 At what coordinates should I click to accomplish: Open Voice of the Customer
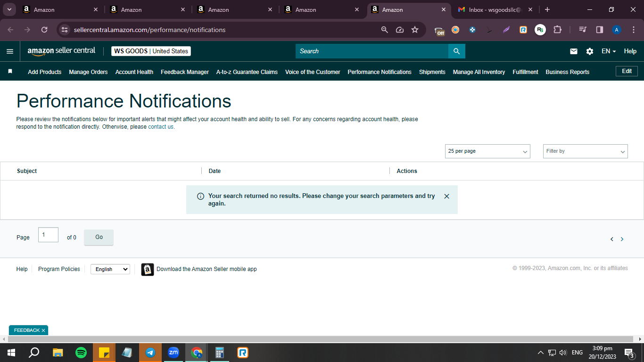point(313,72)
